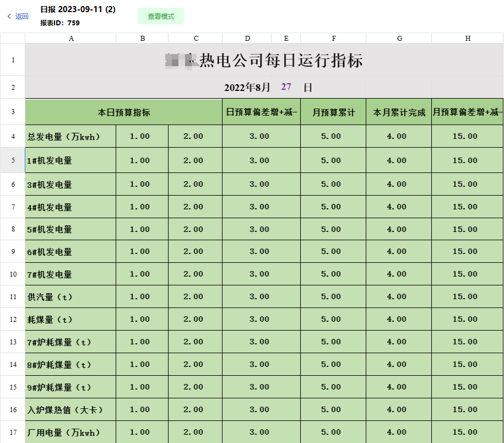
Task: Click the back chevron arrow icon
Action: (x=9, y=17)
